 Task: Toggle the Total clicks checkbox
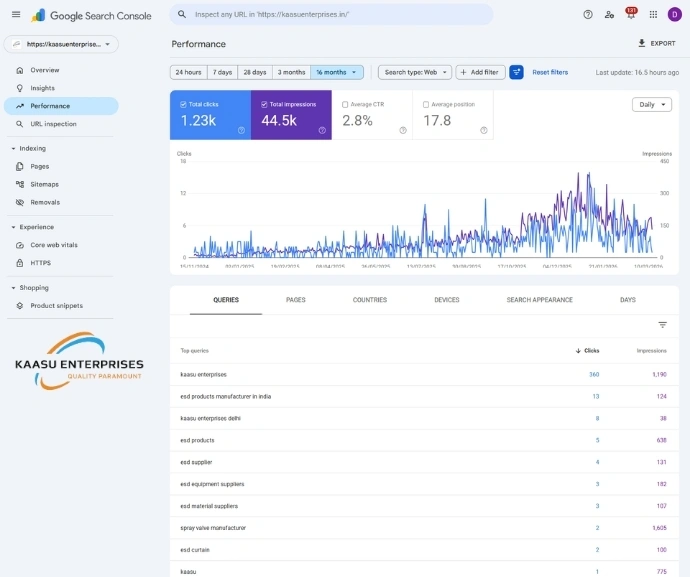[183, 104]
